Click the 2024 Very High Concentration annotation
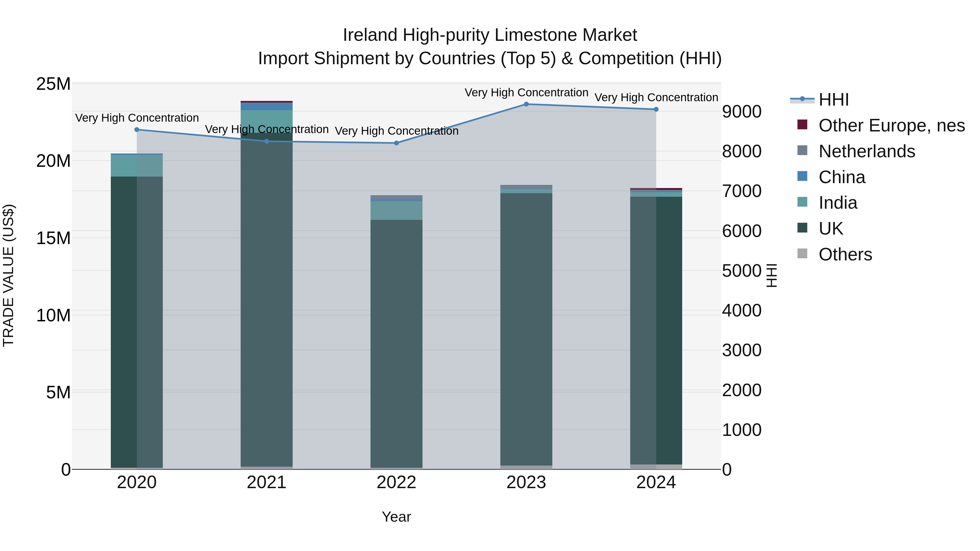Viewport: 980px width, 551px height. click(656, 97)
